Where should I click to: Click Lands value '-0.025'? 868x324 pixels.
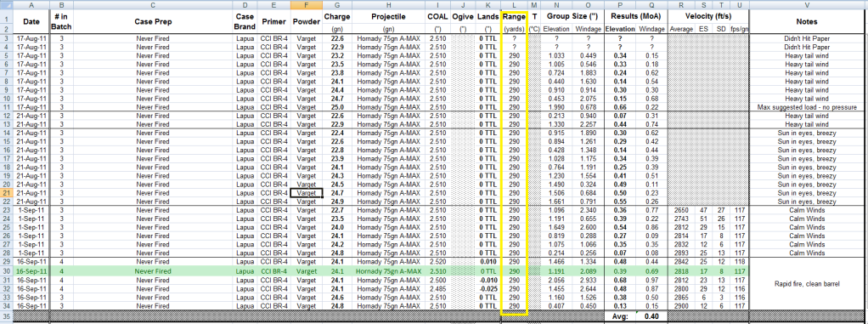click(x=488, y=288)
